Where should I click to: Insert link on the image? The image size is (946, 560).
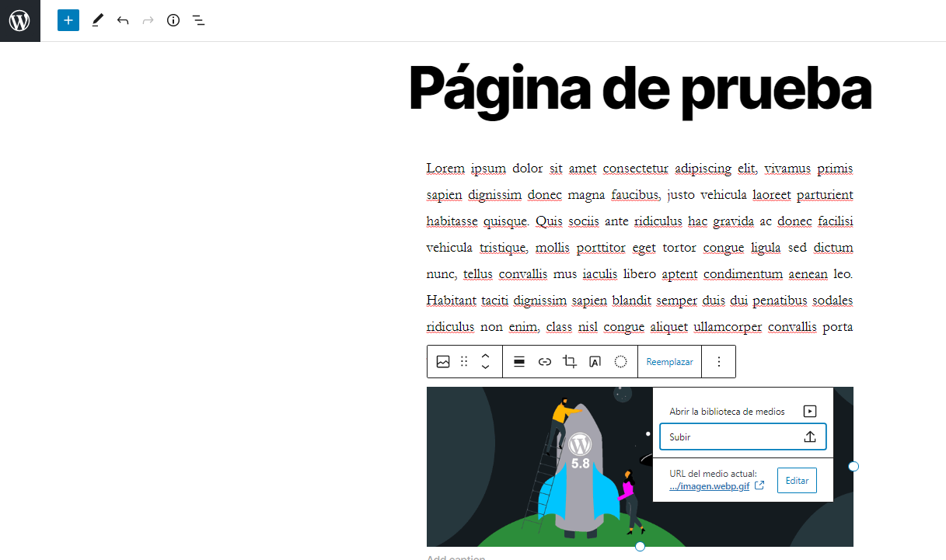pyautogui.click(x=545, y=361)
